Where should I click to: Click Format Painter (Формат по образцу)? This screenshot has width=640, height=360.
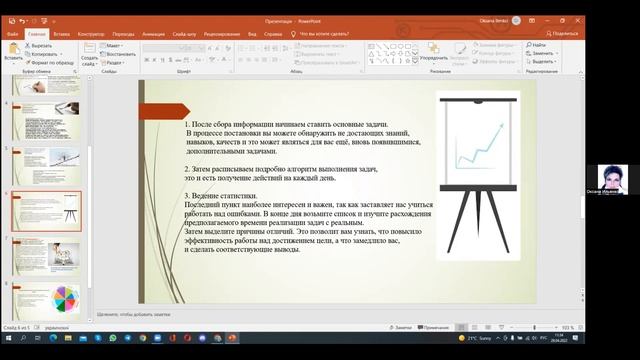coord(49,62)
